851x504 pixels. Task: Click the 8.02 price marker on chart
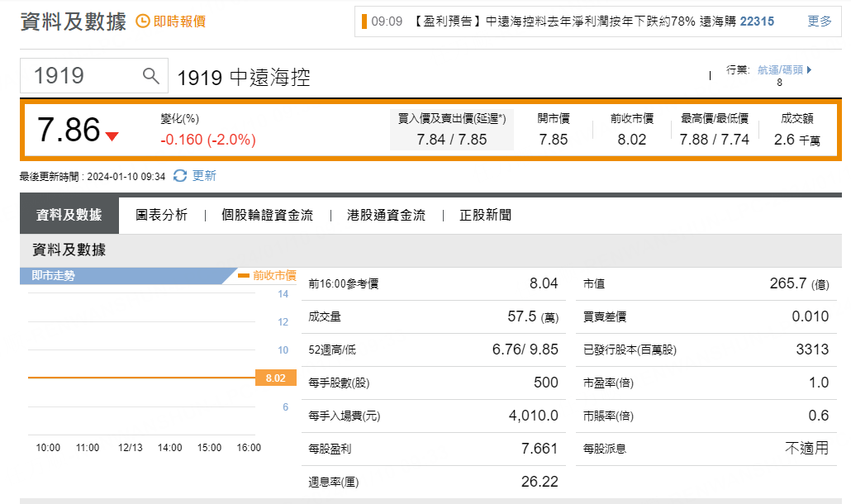pyautogui.click(x=276, y=378)
